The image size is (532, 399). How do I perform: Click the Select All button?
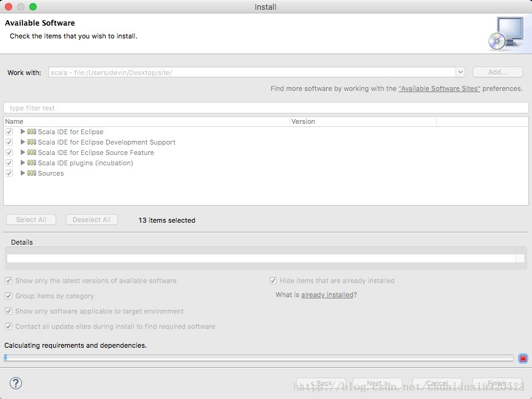click(x=31, y=220)
